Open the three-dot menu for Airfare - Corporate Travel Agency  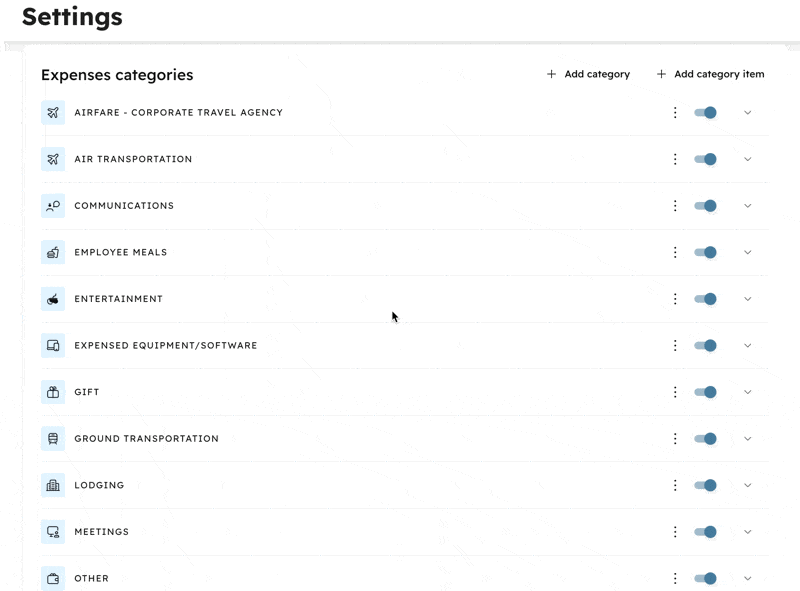(675, 112)
